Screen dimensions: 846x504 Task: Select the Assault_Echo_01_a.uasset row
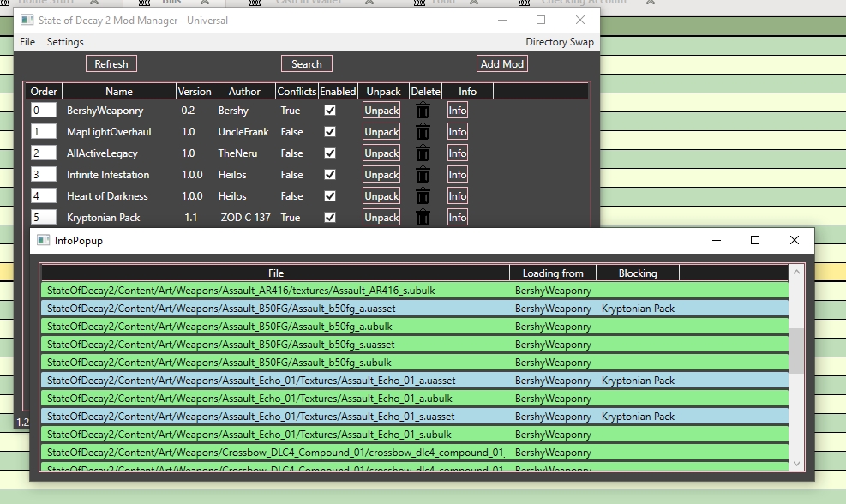click(415, 381)
